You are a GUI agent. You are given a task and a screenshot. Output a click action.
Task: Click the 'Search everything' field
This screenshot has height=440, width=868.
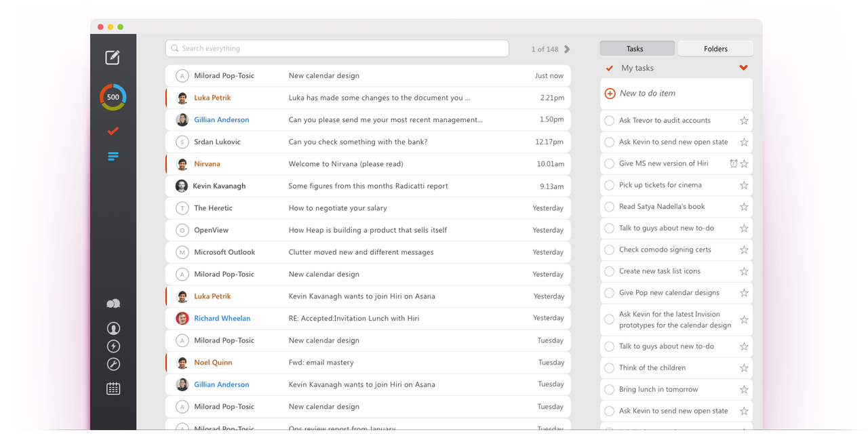click(337, 49)
